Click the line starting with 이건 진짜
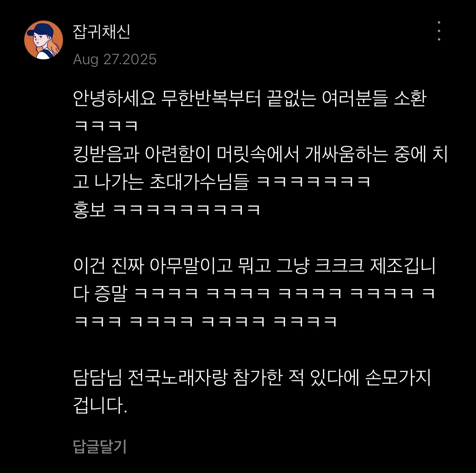The width and height of the screenshot is (476, 473). click(x=254, y=266)
